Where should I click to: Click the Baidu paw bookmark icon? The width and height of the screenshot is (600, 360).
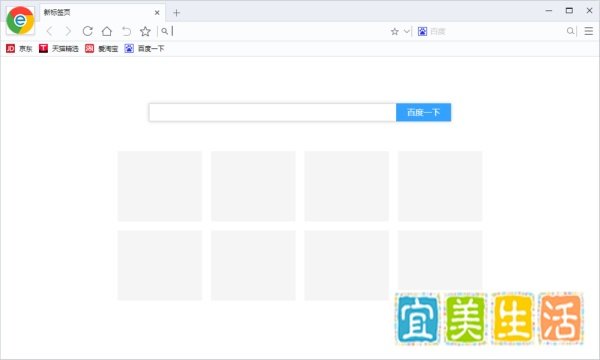(x=129, y=49)
